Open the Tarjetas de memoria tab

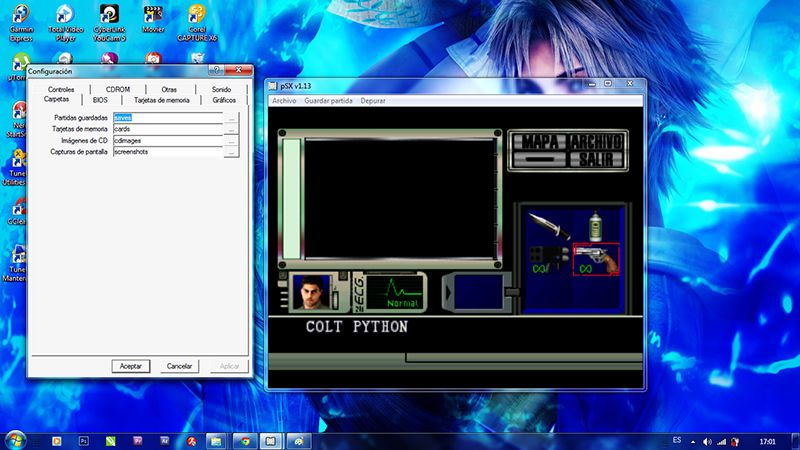click(x=161, y=101)
